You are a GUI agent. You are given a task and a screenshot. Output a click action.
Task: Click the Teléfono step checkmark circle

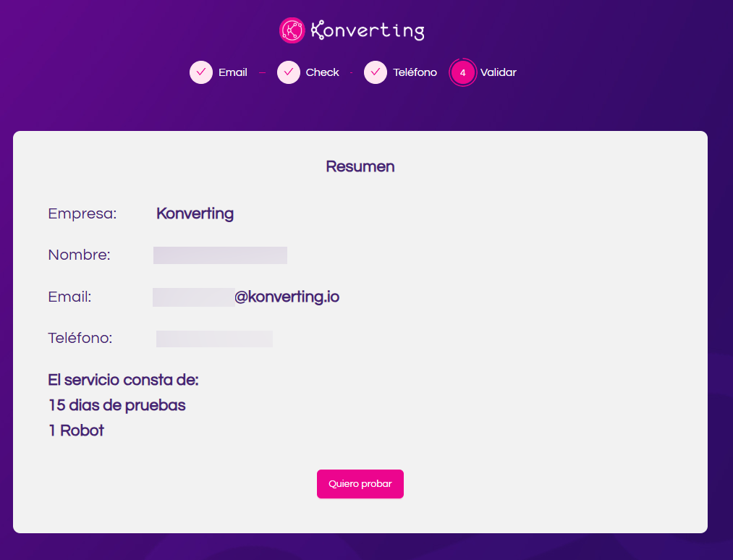[x=376, y=72]
